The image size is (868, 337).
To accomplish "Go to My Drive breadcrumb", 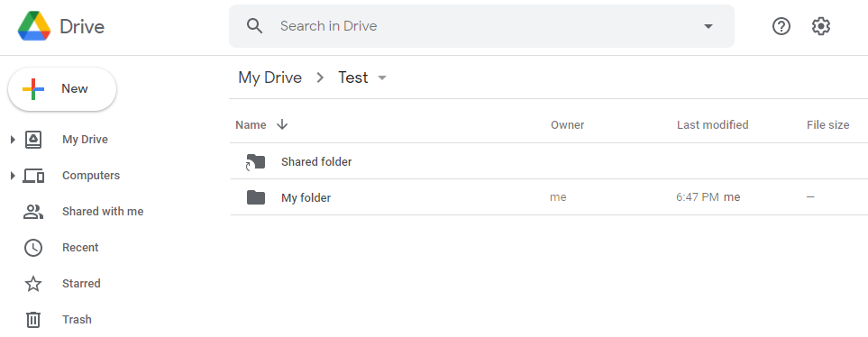I will pos(270,77).
